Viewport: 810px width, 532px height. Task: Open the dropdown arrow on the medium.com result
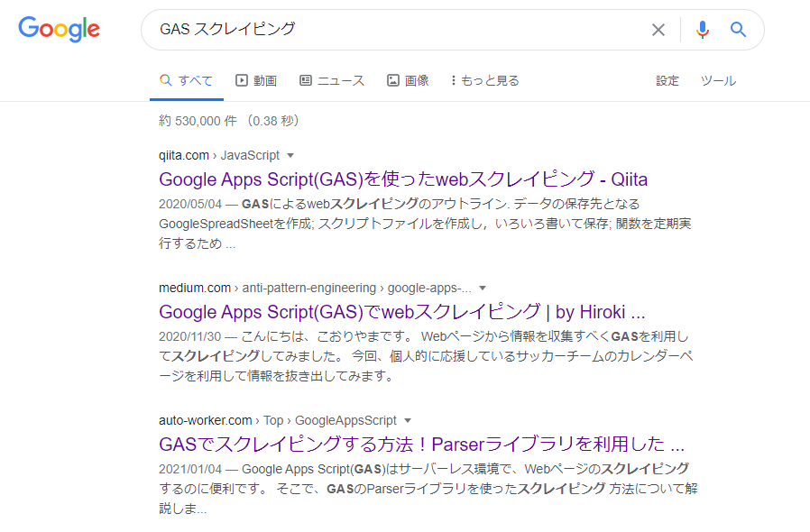click(x=483, y=288)
